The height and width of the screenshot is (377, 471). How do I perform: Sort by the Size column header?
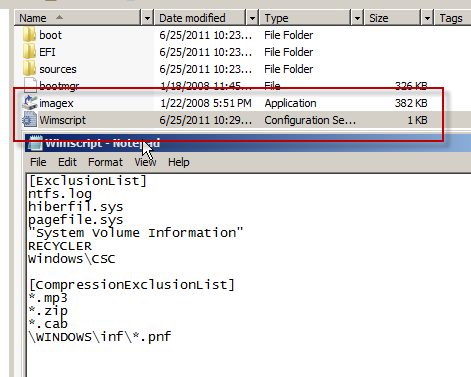point(393,18)
